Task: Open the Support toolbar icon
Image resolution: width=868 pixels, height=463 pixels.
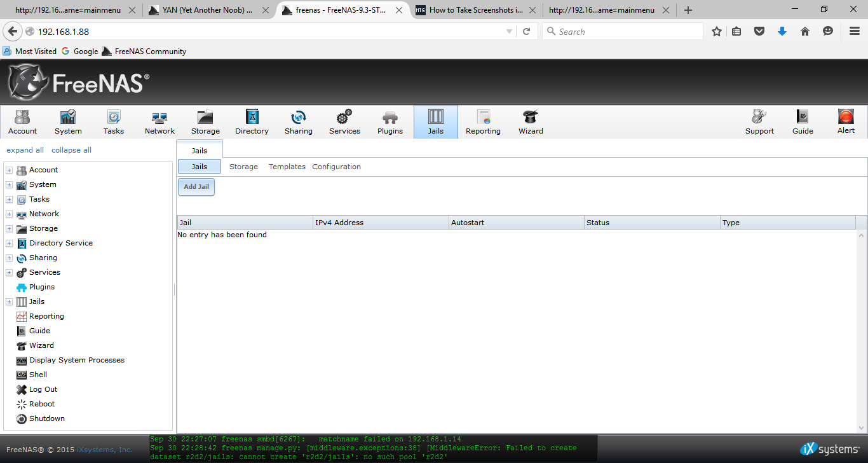Action: click(x=759, y=121)
